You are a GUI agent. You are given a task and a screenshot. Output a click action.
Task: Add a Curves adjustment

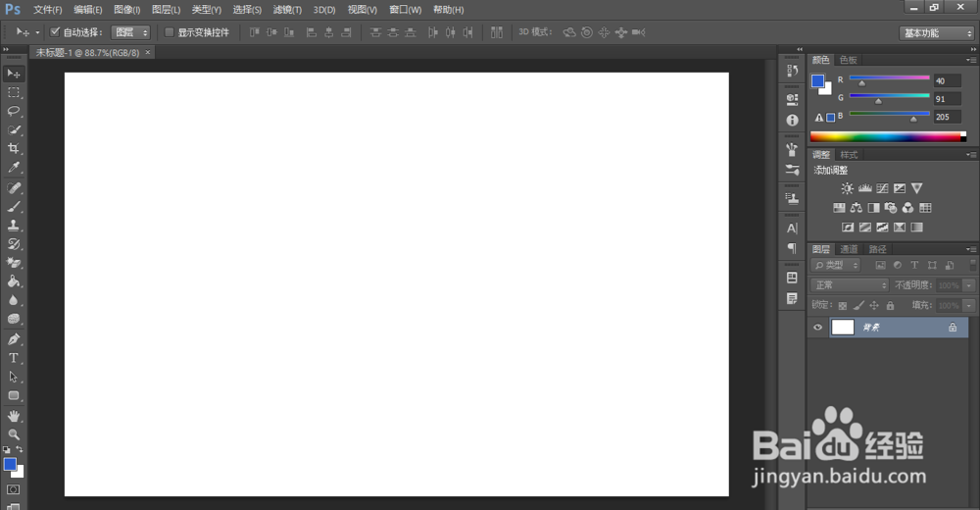click(882, 188)
